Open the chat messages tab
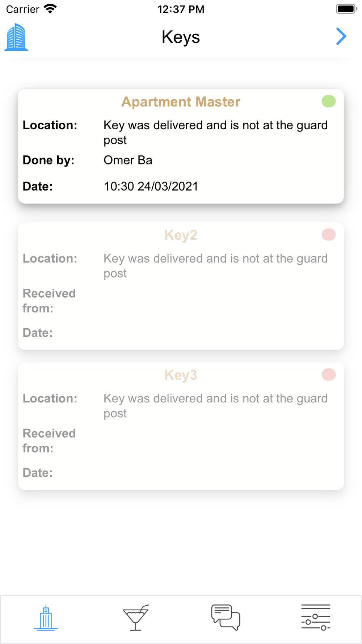 point(226,618)
